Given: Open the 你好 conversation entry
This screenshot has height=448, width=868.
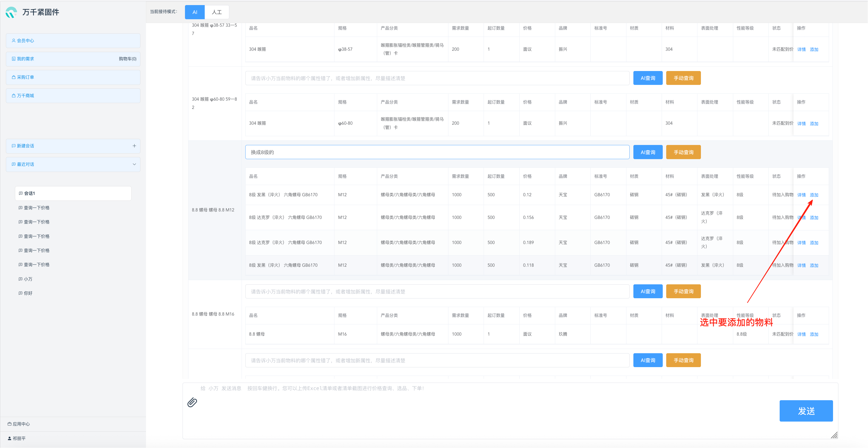Looking at the screenshot, I should point(28,293).
